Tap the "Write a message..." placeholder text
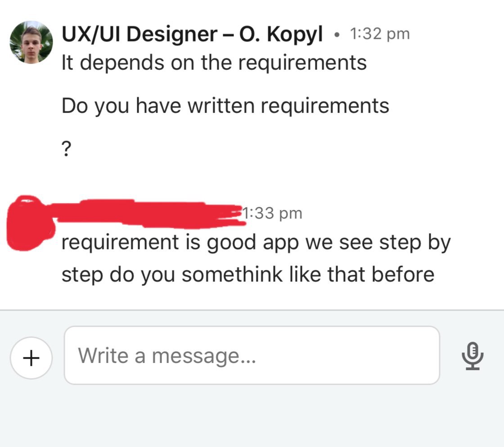The height and width of the screenshot is (447, 504). tap(167, 356)
